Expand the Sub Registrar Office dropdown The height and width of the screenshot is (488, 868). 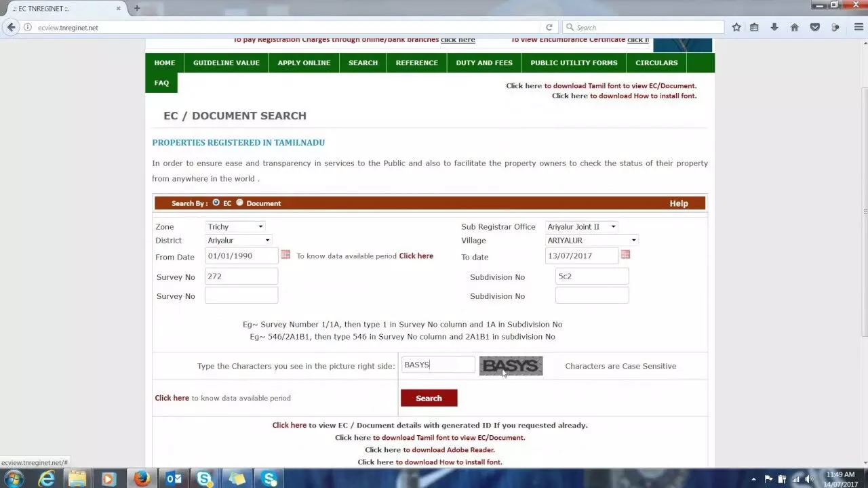click(x=582, y=226)
